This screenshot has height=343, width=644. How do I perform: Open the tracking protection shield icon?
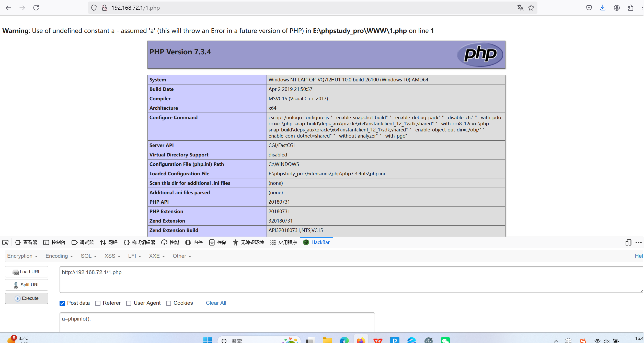[94, 8]
